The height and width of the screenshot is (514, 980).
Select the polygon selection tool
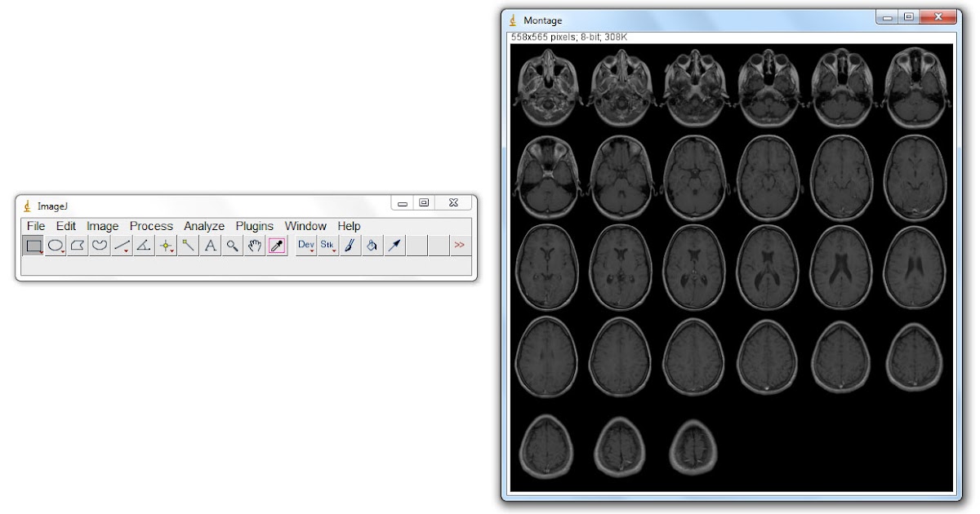point(78,245)
